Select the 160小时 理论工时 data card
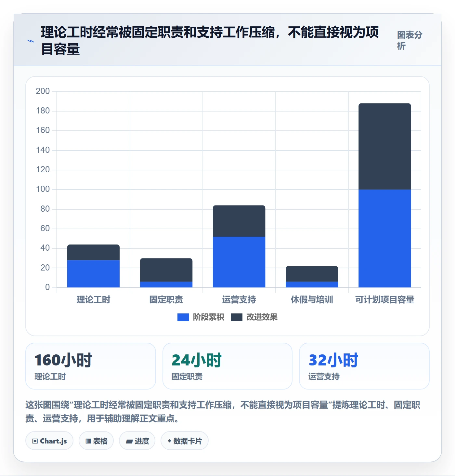 pos(91,366)
